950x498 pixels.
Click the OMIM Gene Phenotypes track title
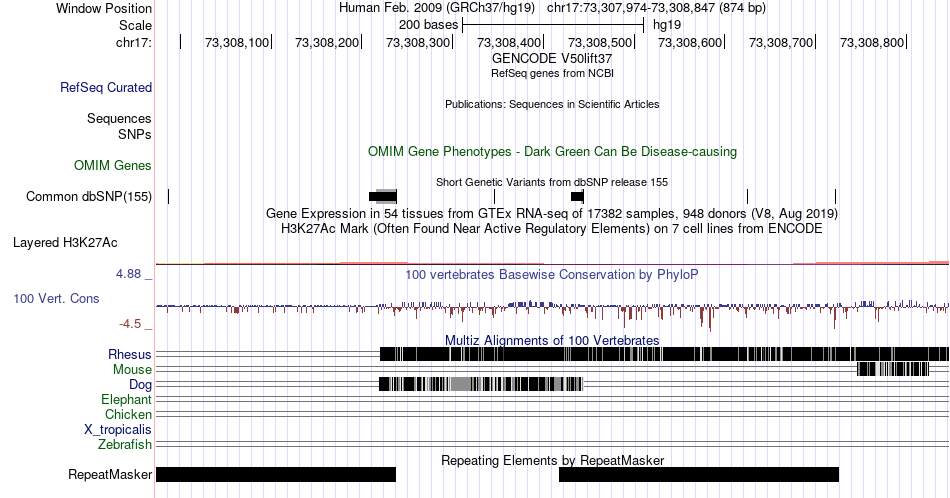[x=552, y=151]
